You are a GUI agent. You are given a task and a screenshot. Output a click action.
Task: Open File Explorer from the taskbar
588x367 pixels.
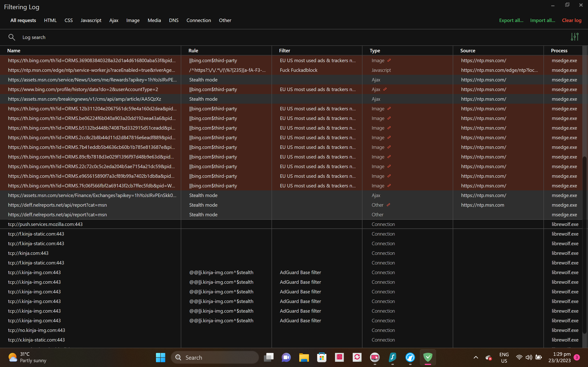click(304, 357)
